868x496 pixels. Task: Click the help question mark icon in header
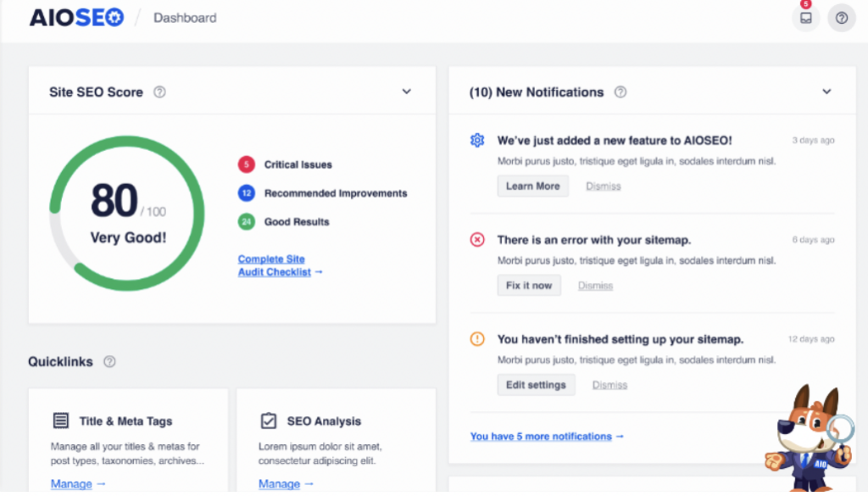[x=841, y=18]
